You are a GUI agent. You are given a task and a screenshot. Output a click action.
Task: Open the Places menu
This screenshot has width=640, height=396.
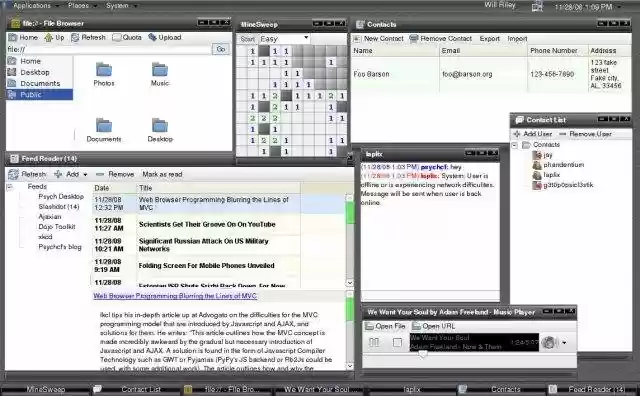coord(79,6)
